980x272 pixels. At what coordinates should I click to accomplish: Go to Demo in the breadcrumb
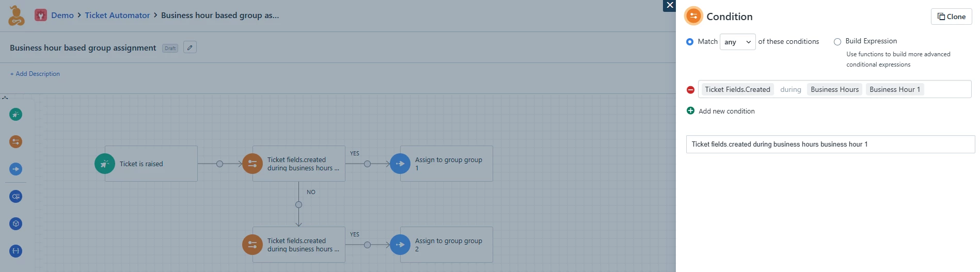[x=62, y=15]
